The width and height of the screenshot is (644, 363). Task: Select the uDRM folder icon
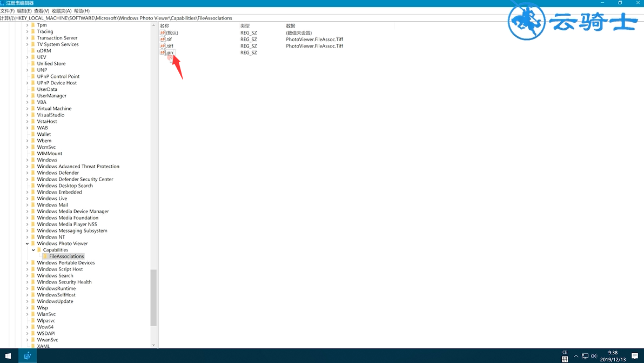(x=33, y=51)
